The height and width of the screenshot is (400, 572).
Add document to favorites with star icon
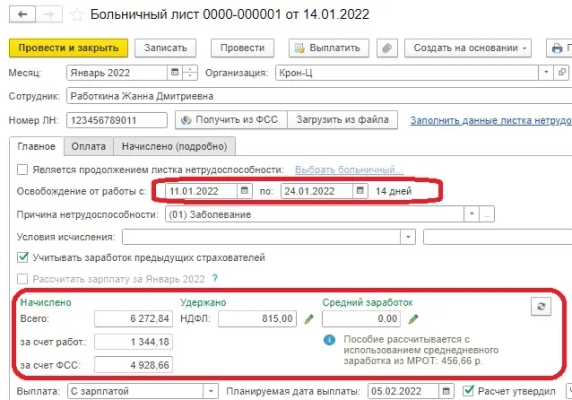click(x=77, y=15)
